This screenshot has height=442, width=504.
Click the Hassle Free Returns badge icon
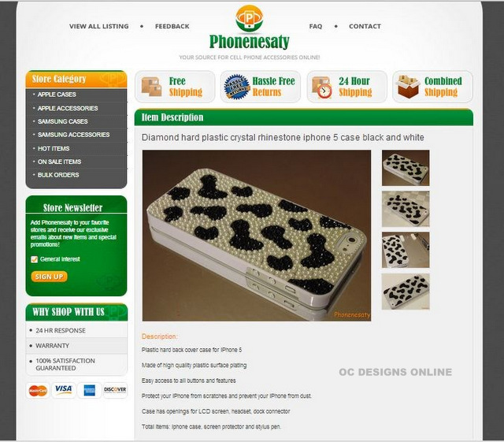[x=236, y=87]
